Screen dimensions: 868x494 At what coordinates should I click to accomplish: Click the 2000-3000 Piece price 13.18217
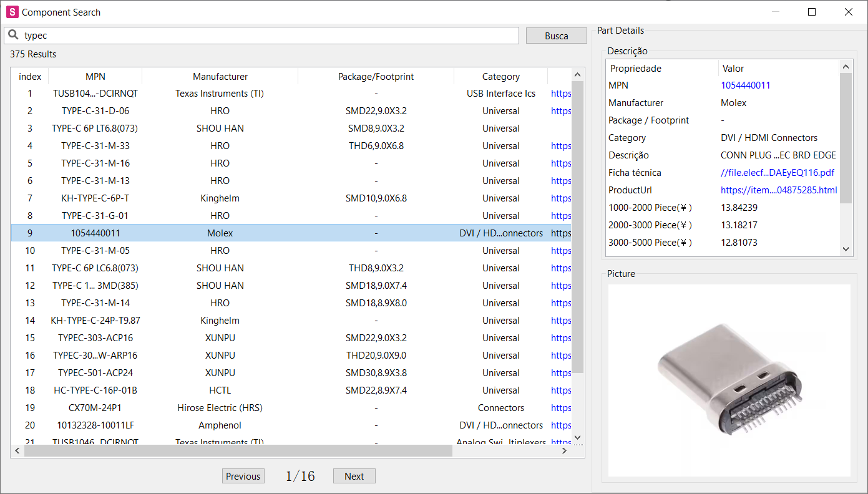[x=739, y=225]
